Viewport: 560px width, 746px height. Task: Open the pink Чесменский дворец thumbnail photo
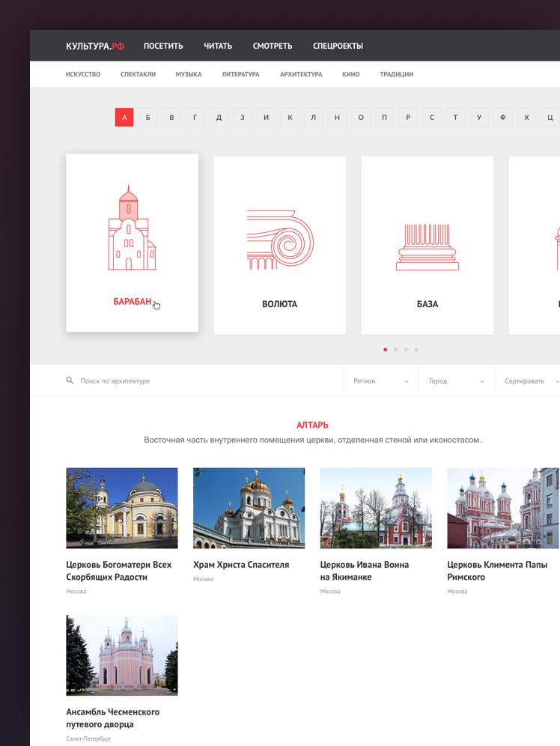pos(122,655)
